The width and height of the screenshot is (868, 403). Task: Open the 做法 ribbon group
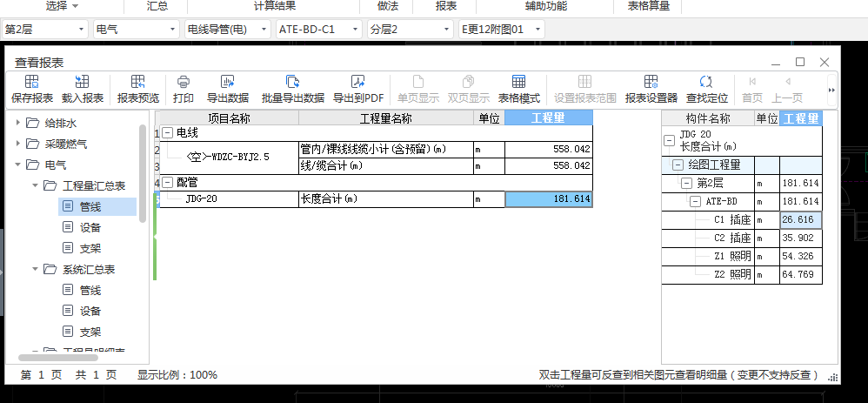click(x=387, y=7)
